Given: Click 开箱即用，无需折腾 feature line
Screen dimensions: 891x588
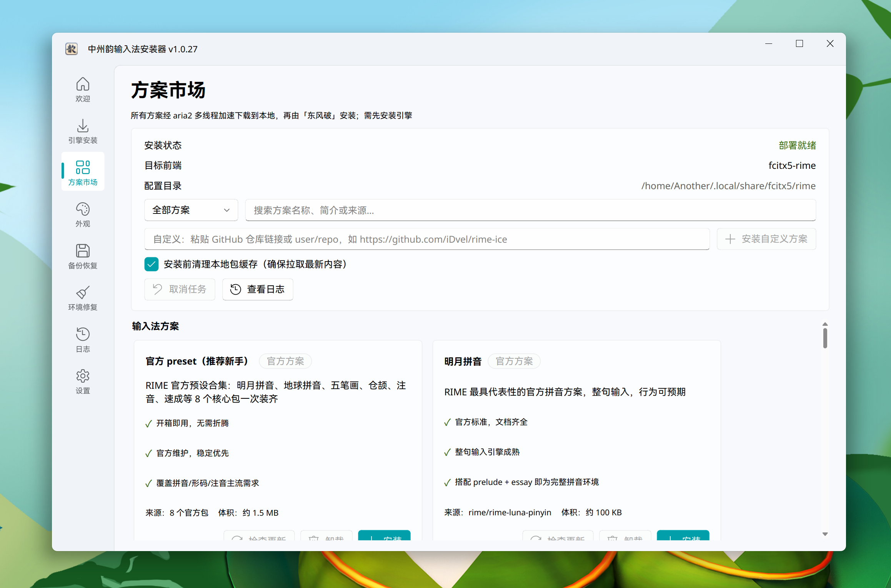Looking at the screenshot, I should 193,423.
